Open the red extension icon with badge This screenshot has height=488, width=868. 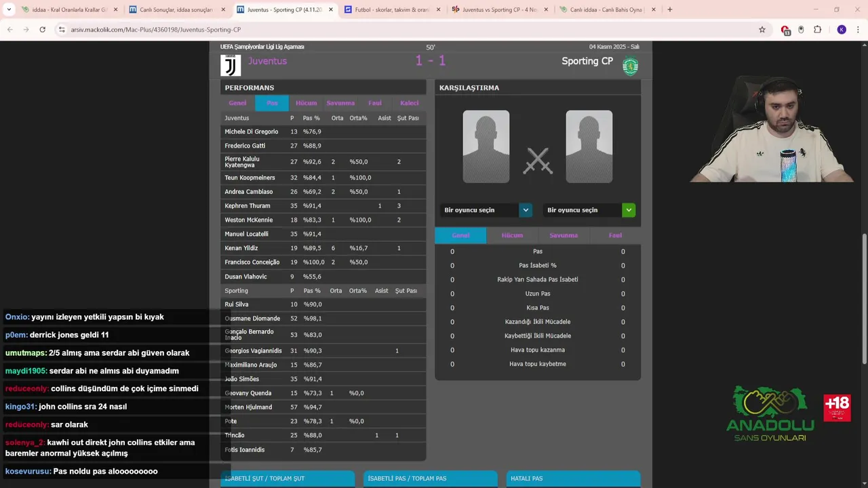click(x=785, y=30)
